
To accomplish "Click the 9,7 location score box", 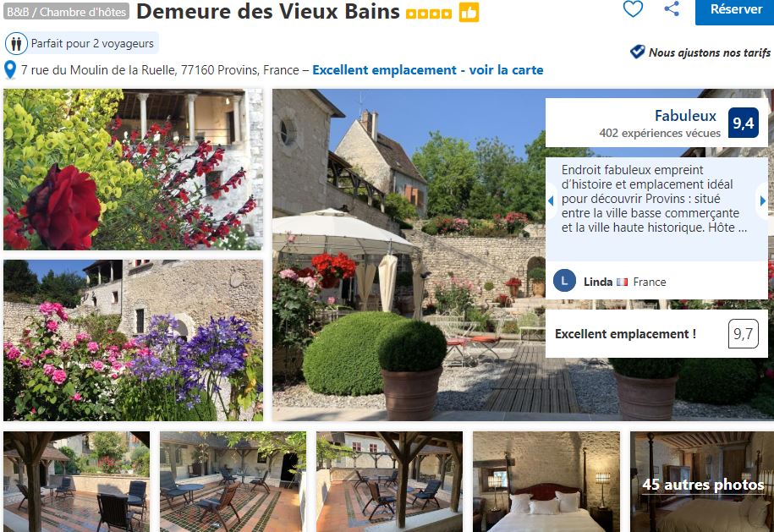I will (x=743, y=334).
